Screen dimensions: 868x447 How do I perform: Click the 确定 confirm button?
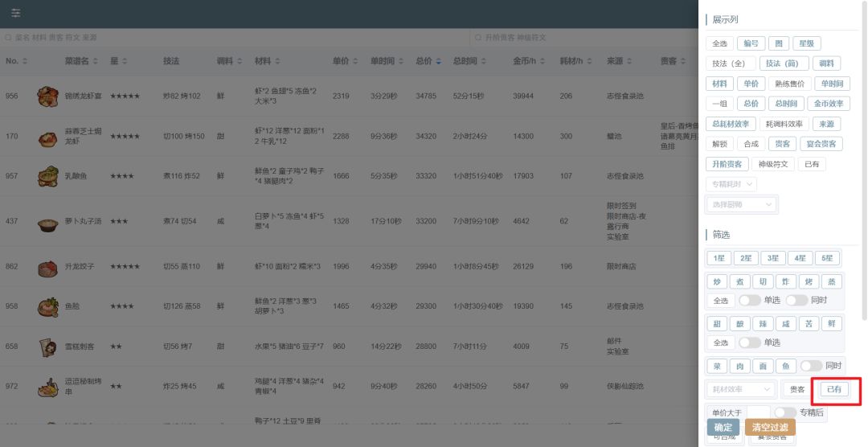click(x=723, y=427)
